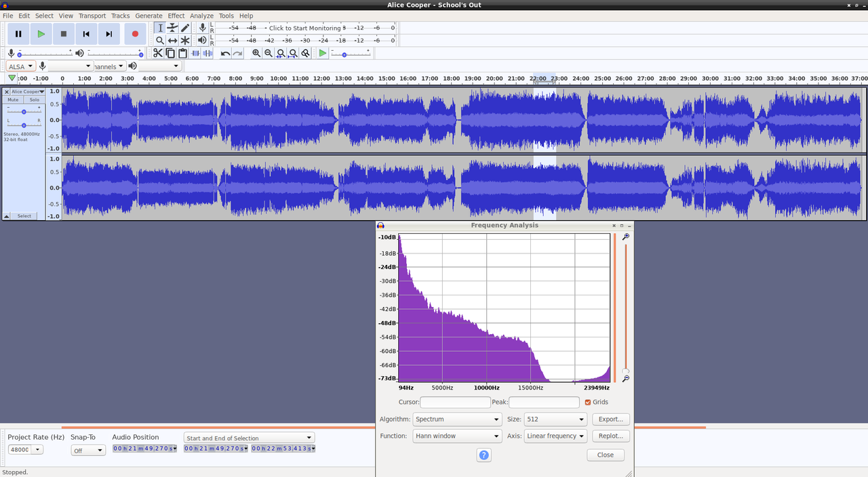Open the playback device dropdown
Screen dimensions: 868x477
point(160,66)
